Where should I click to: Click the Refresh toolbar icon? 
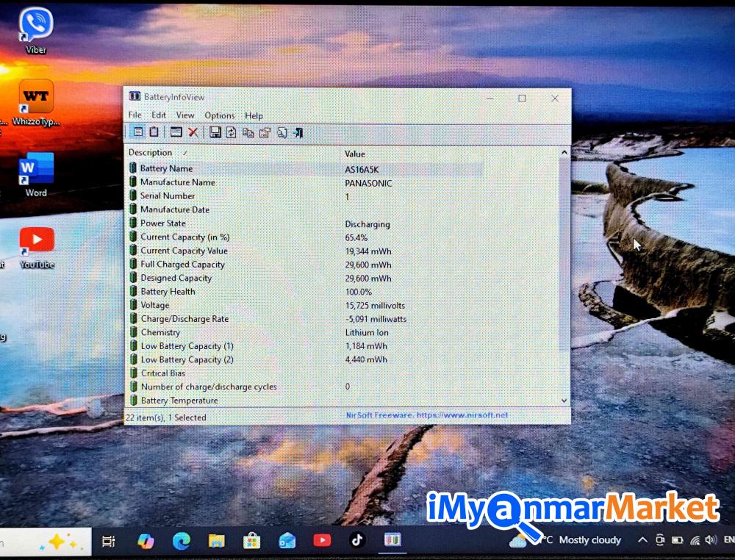[x=231, y=132]
